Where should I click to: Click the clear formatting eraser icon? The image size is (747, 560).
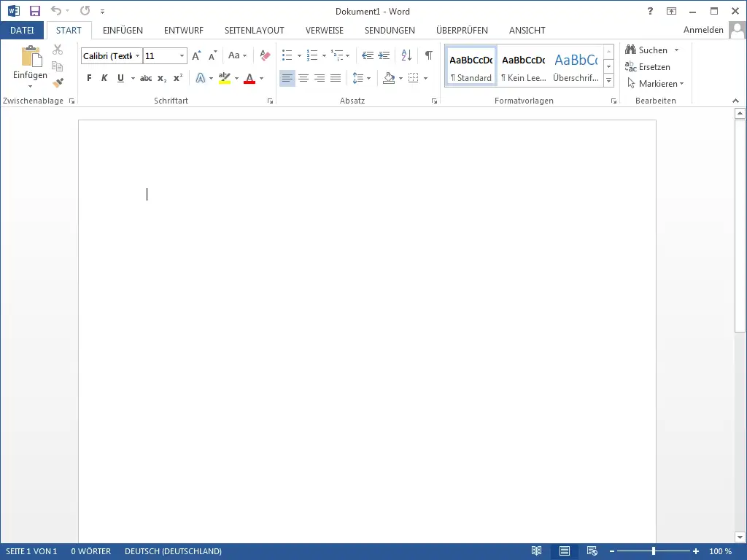[265, 56]
